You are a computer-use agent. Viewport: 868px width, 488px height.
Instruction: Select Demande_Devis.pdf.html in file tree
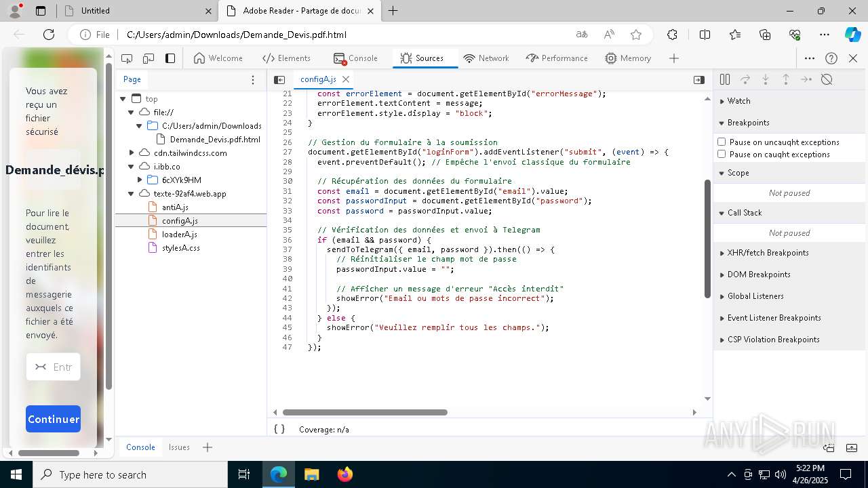click(214, 140)
